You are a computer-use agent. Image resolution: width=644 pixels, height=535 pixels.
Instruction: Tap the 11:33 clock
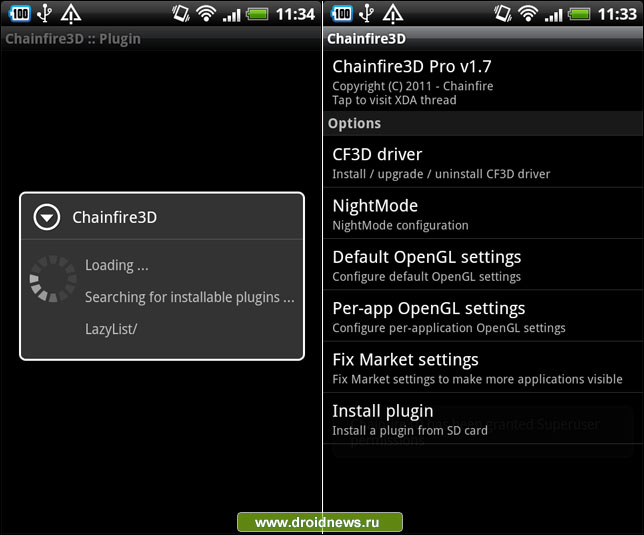click(x=617, y=14)
